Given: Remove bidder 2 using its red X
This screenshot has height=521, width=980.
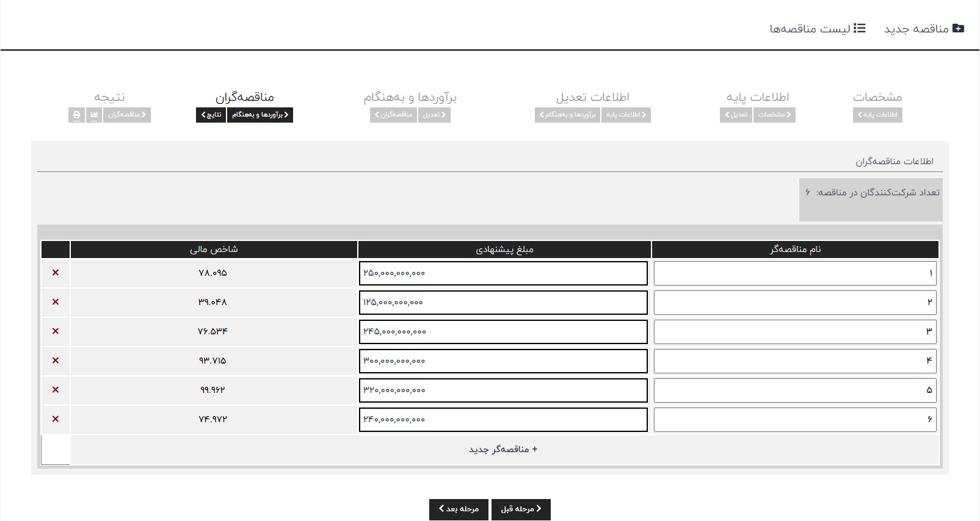Looking at the screenshot, I should point(56,302).
